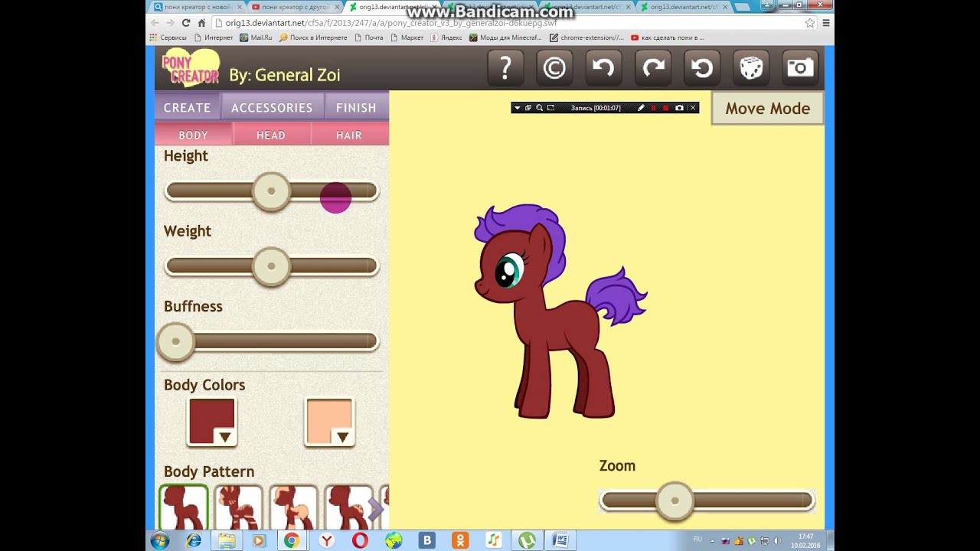Click the Weight slider knob
980x551 pixels.
pos(271,266)
